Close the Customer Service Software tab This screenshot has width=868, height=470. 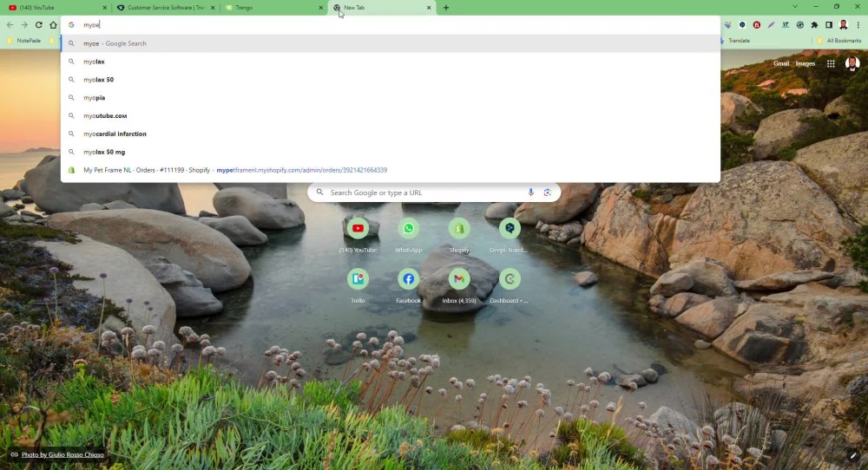tap(213, 8)
